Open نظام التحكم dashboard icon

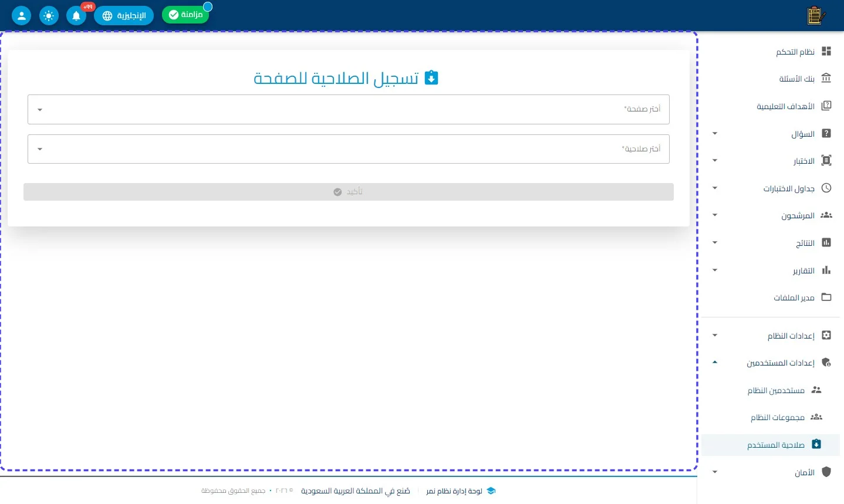826,51
